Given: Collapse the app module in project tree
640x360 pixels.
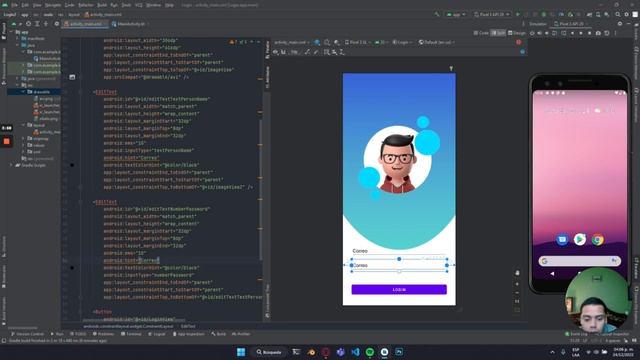Looking at the screenshot, I should 11,32.
